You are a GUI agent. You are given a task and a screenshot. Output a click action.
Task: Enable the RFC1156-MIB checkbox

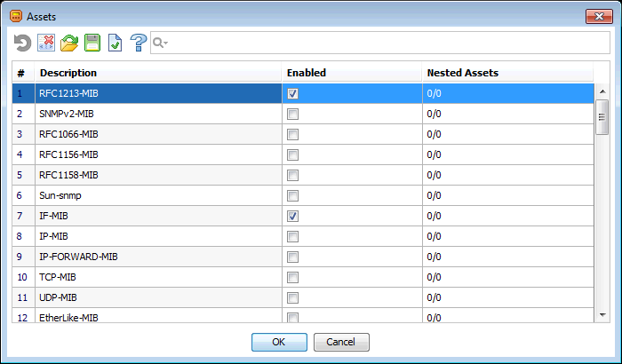292,155
